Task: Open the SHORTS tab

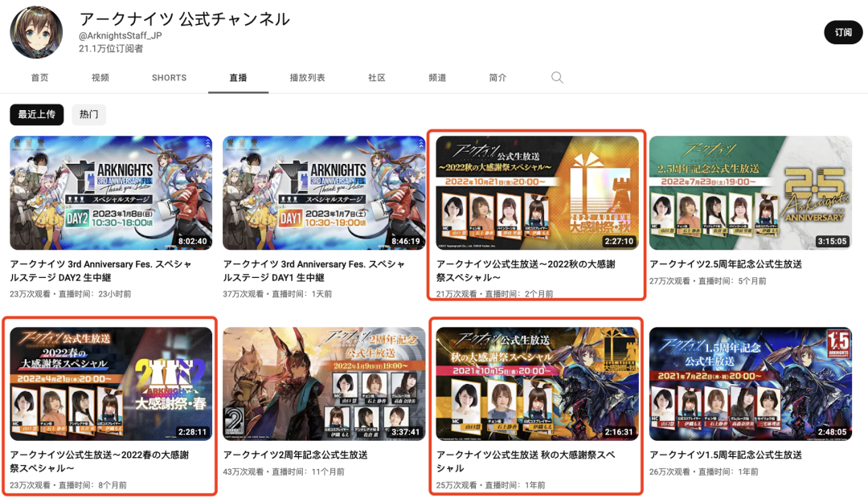Action: point(170,77)
